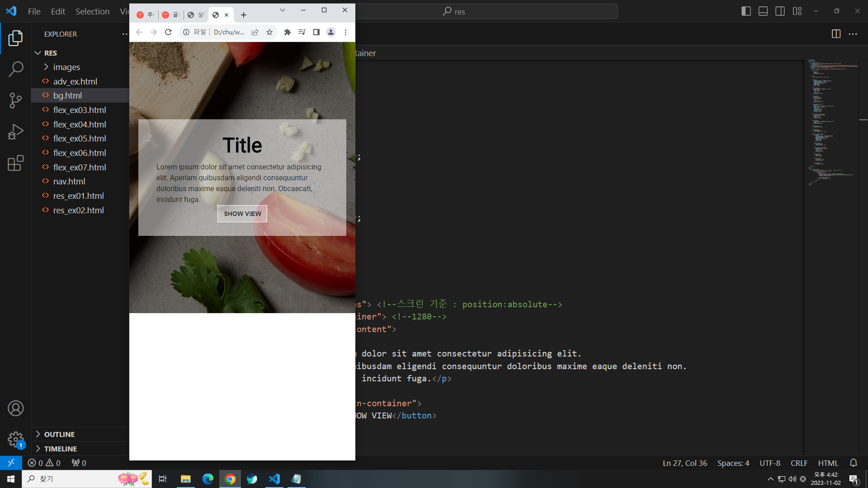Open the Accounts menu icon

click(x=15, y=408)
